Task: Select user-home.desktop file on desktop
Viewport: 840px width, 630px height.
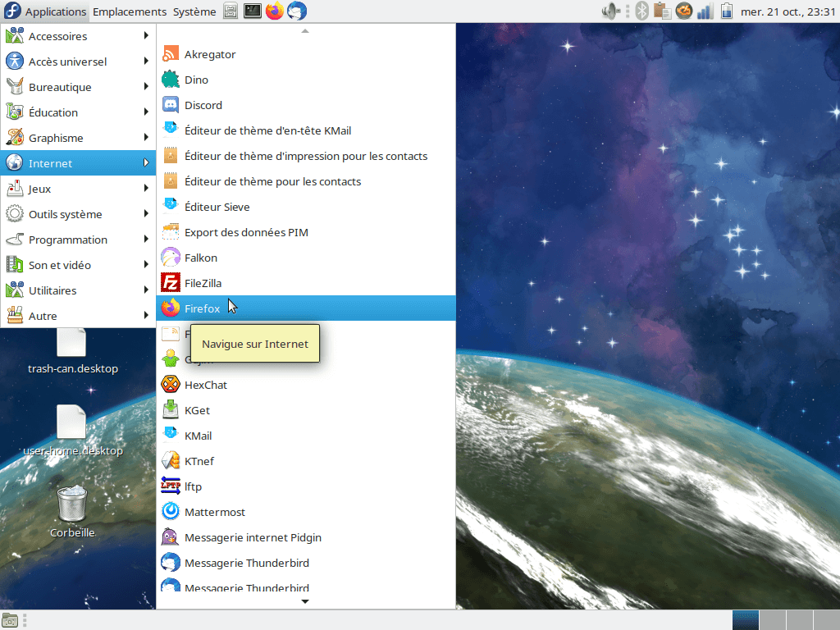Action: tap(72, 431)
